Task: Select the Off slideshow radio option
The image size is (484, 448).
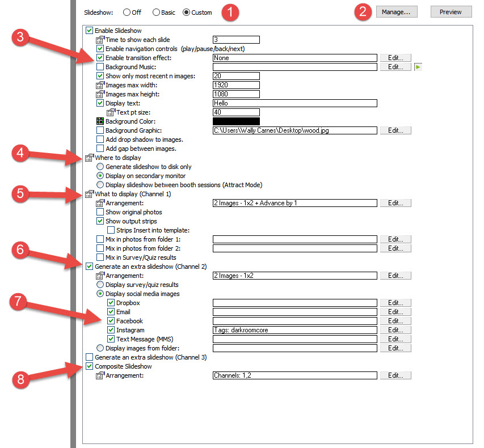Action: [127, 12]
